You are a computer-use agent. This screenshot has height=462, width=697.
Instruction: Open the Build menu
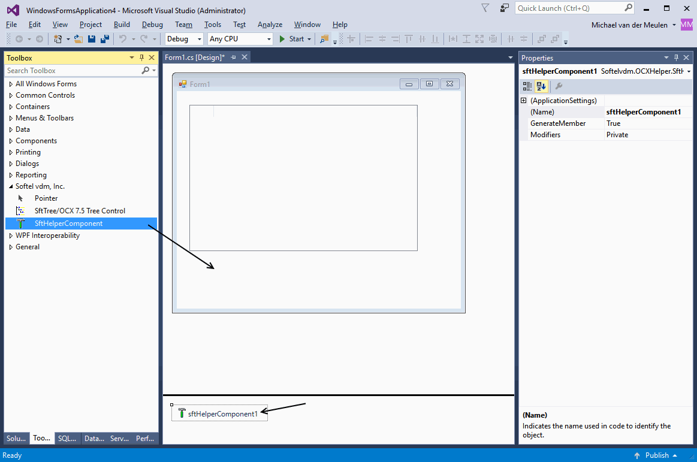tap(122, 24)
